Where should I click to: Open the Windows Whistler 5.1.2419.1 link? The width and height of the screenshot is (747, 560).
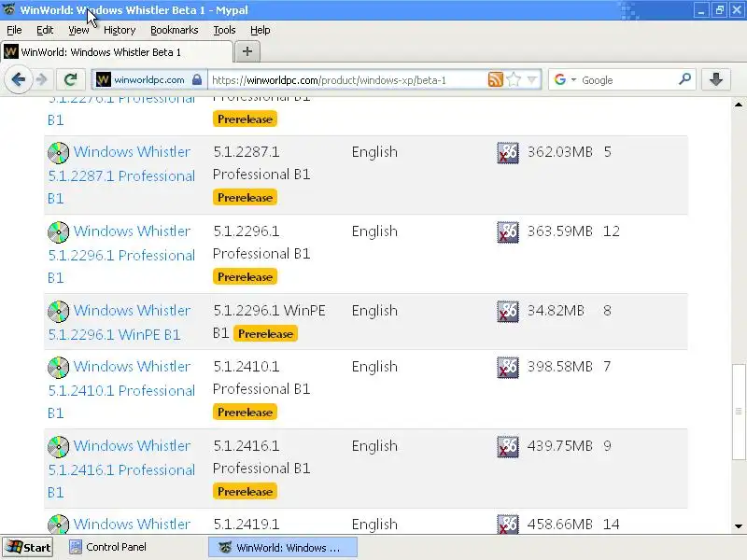(132, 524)
